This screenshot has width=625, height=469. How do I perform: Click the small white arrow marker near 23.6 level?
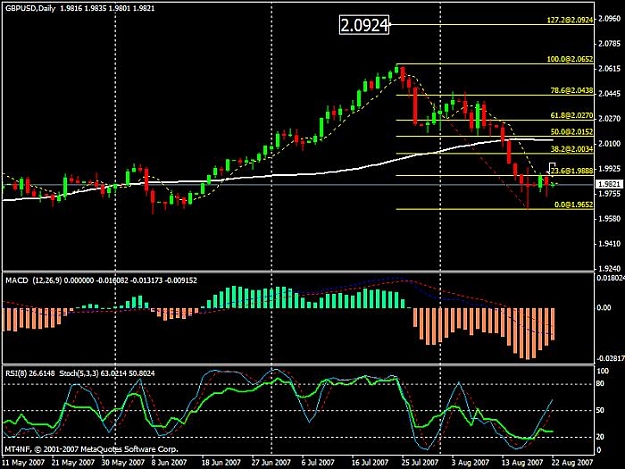551,167
